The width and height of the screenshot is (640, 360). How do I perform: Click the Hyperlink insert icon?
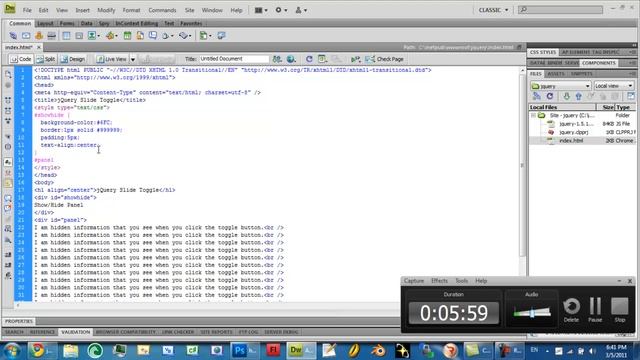click(13, 36)
